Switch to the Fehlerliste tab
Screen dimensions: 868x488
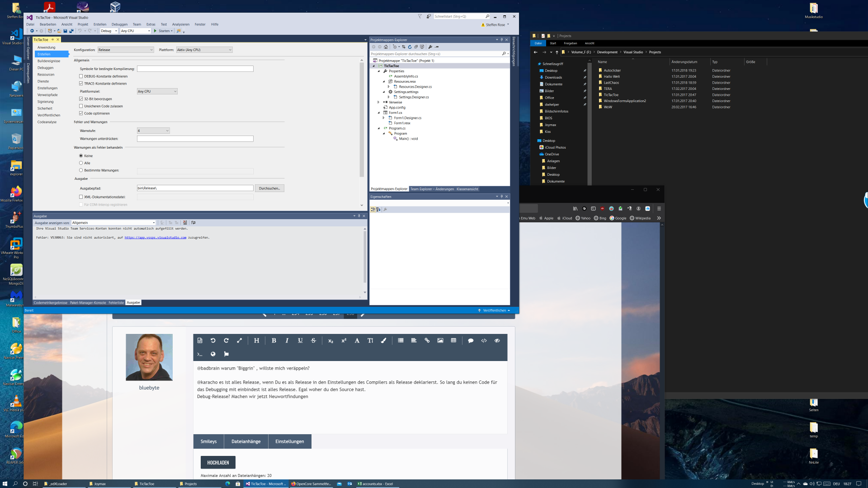[116, 303]
